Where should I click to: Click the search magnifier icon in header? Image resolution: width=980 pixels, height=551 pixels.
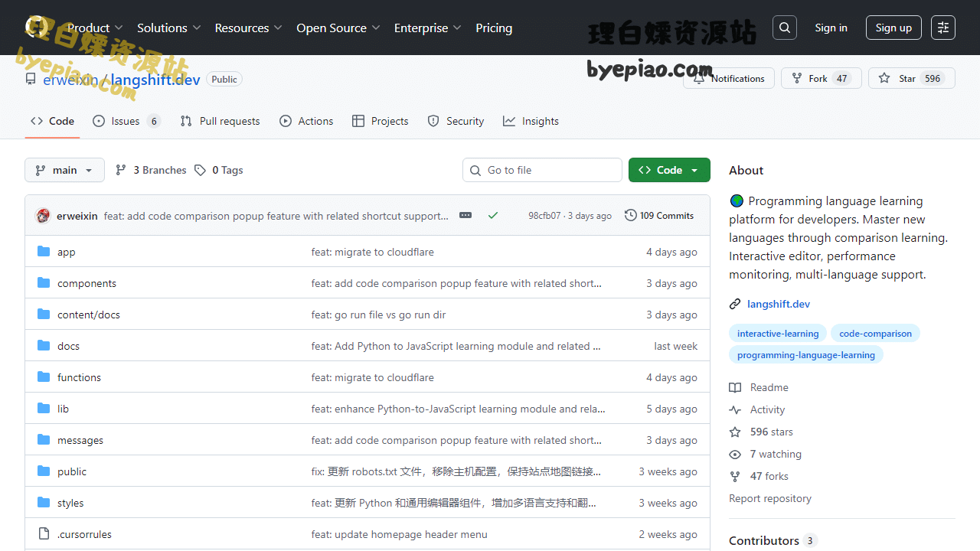click(x=785, y=28)
